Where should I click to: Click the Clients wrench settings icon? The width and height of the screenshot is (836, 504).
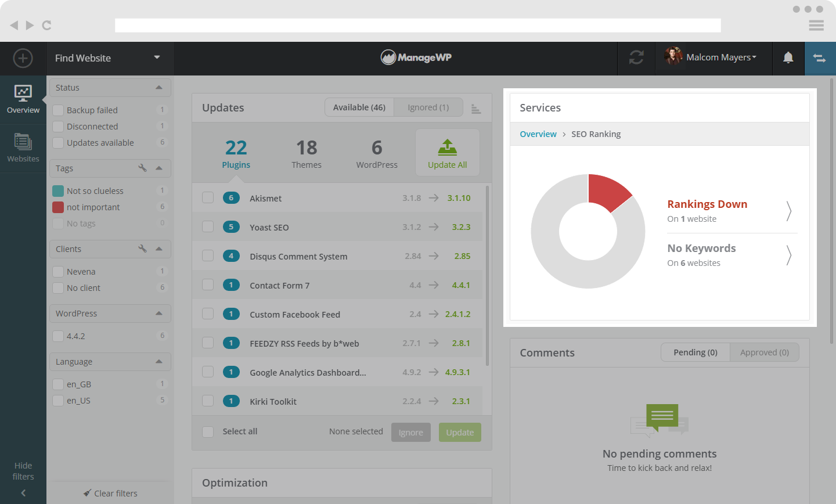pyautogui.click(x=142, y=249)
